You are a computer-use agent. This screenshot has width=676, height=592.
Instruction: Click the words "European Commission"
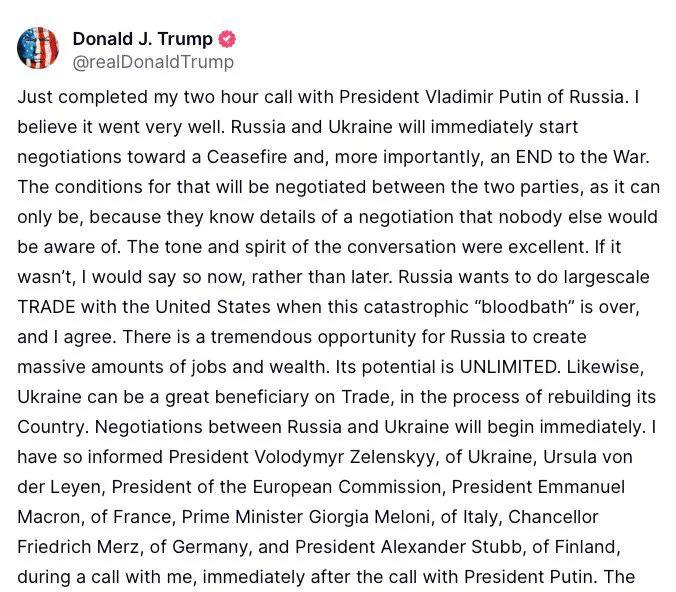347,487
